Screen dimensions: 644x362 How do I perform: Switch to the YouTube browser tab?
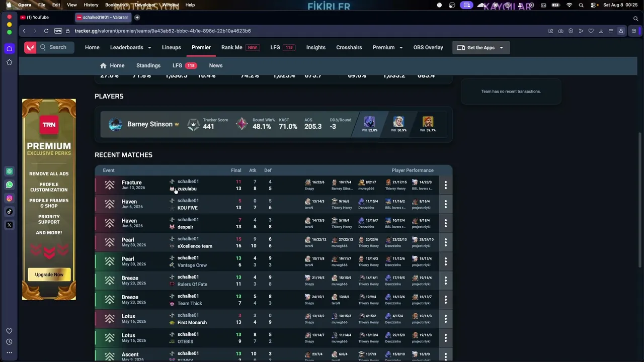click(x=46, y=18)
